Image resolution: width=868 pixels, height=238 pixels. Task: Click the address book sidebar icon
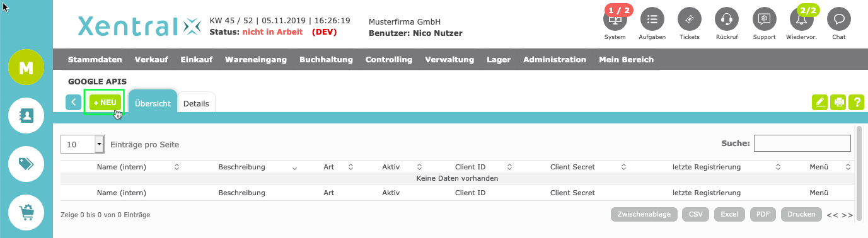[26, 116]
